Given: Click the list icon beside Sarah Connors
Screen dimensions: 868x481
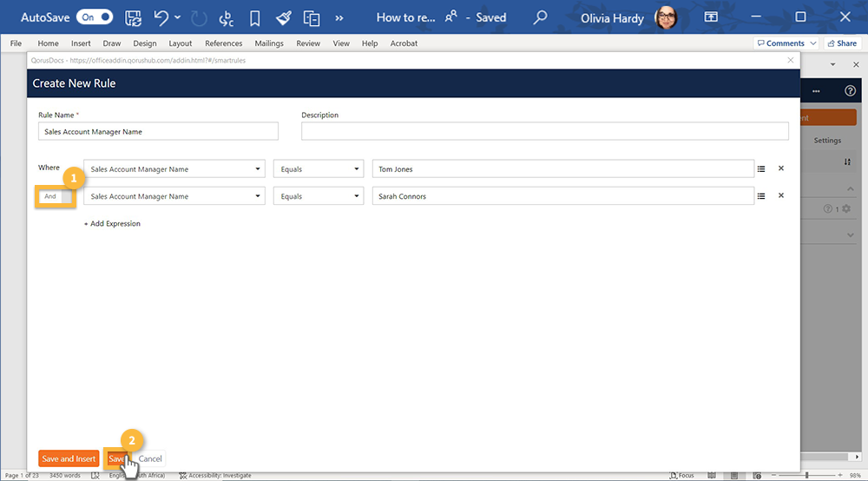Looking at the screenshot, I should coord(761,196).
